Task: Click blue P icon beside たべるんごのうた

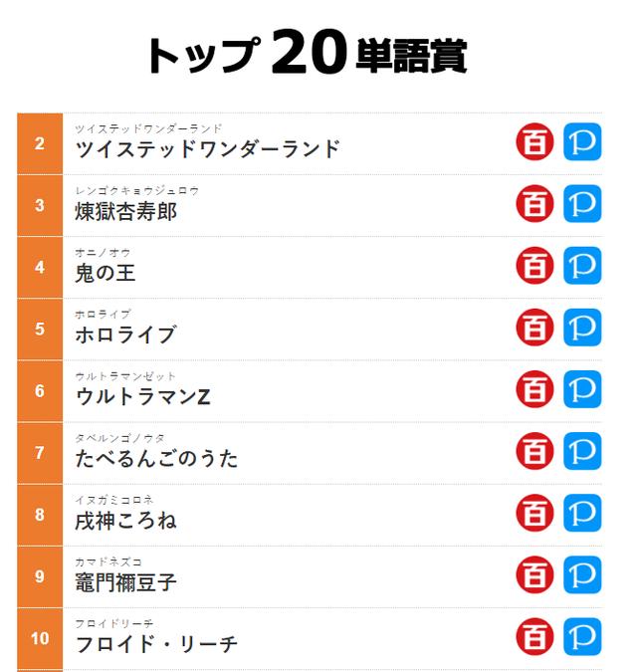Action: click(582, 451)
